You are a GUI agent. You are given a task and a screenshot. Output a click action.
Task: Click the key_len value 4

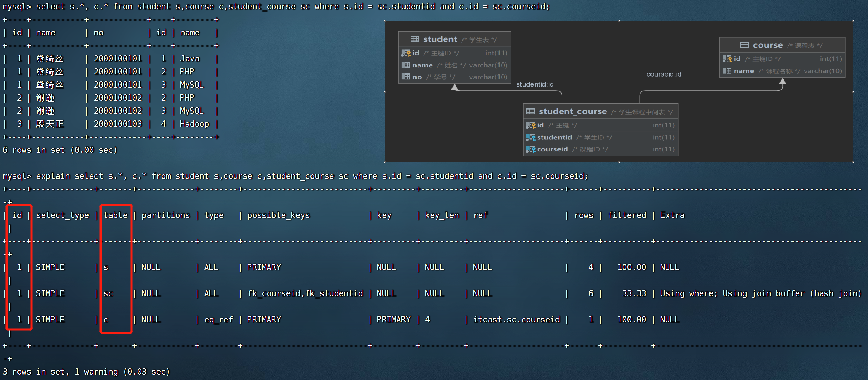(427, 320)
